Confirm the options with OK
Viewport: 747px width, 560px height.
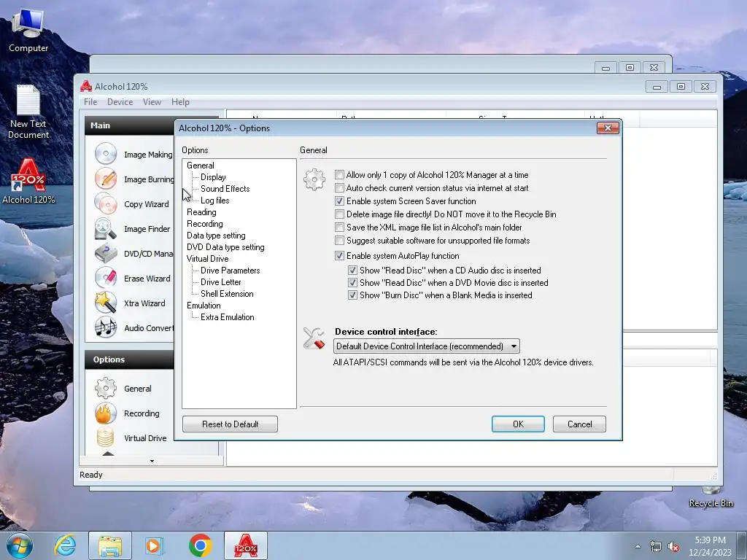pos(518,424)
